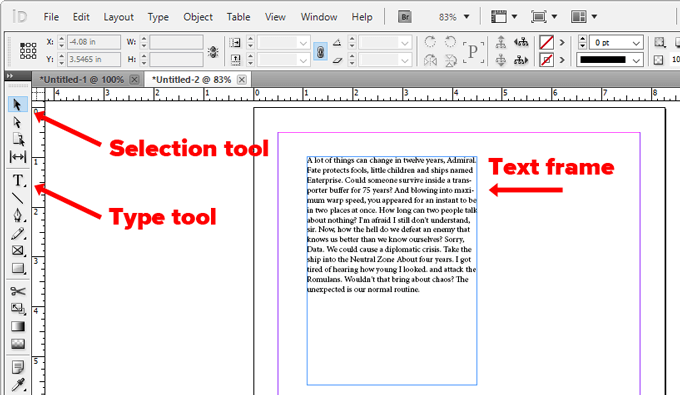This screenshot has height=395, width=680.
Task: Open the Object menu
Action: pos(198,17)
